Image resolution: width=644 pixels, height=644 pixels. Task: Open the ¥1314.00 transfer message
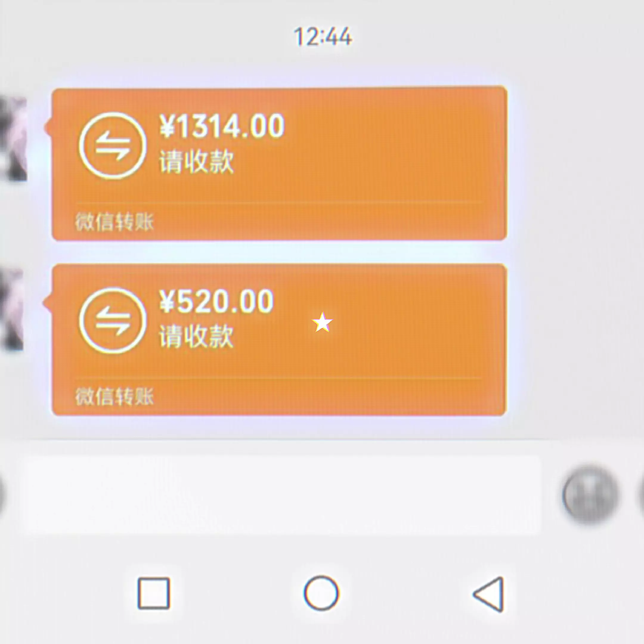coord(279,163)
